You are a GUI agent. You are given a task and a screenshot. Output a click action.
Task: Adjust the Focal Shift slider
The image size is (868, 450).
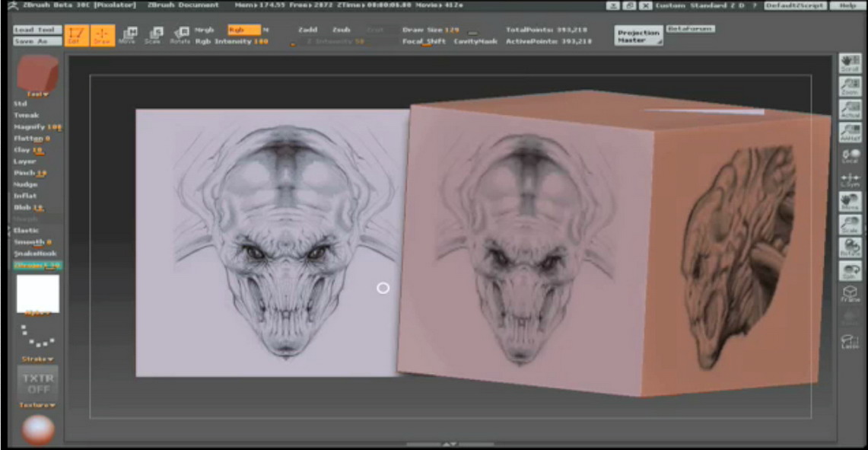coord(424,42)
